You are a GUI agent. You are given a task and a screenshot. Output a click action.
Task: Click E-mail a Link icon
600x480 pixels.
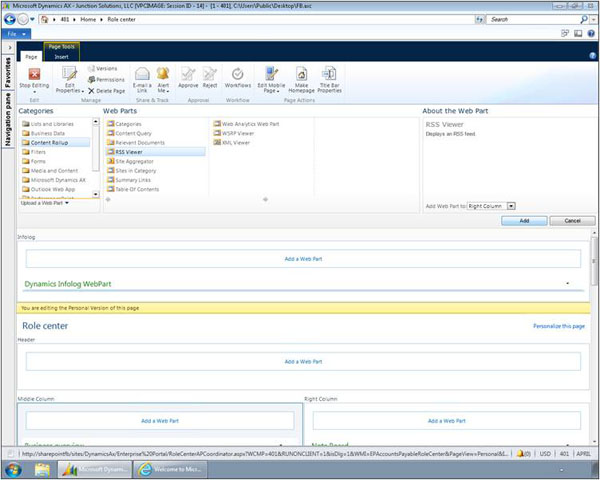(x=142, y=73)
